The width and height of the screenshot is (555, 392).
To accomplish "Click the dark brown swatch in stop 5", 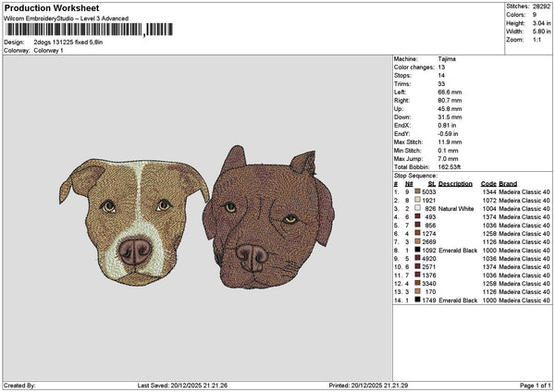I will coord(418,225).
